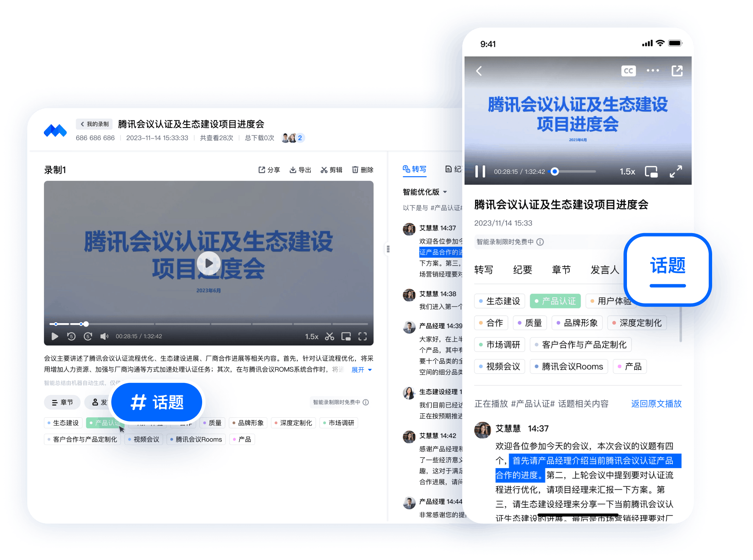Click info icon beside 智能录制限时免费中 on desktop
Screen dimensions: 753x560
click(366, 402)
